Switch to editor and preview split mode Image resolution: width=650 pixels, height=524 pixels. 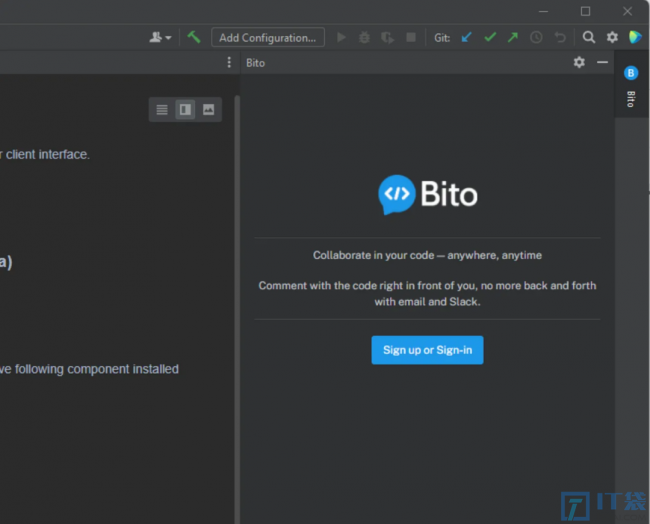tap(185, 109)
